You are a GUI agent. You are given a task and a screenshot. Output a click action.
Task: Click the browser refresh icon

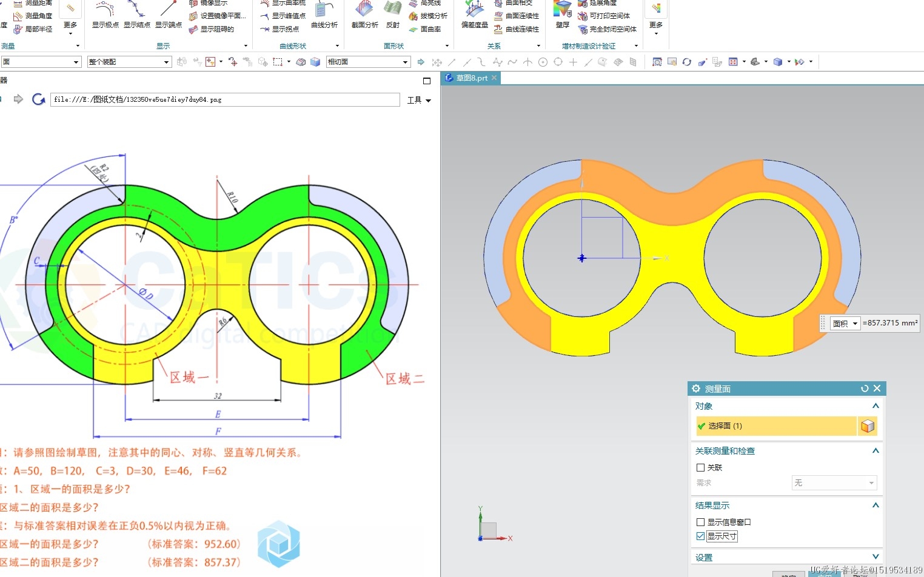38,99
